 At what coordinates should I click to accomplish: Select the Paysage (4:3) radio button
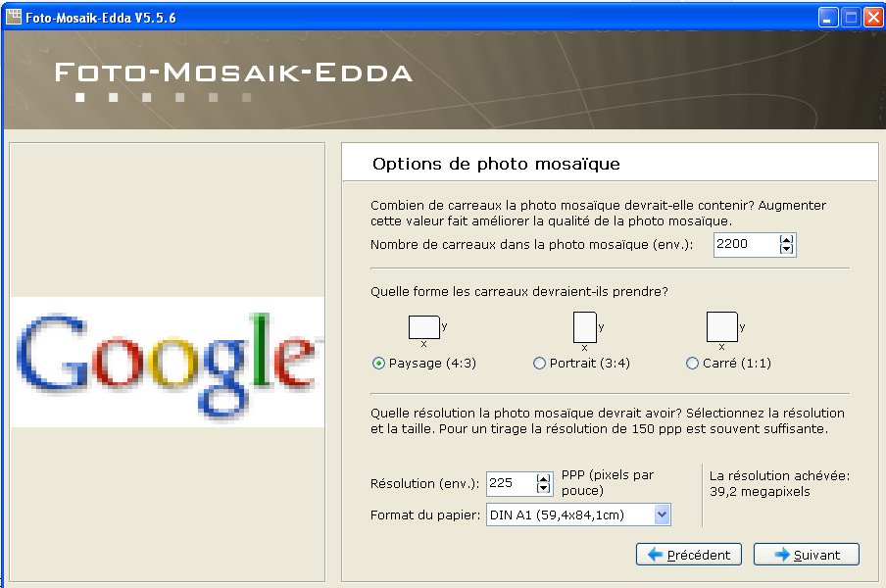pos(378,364)
